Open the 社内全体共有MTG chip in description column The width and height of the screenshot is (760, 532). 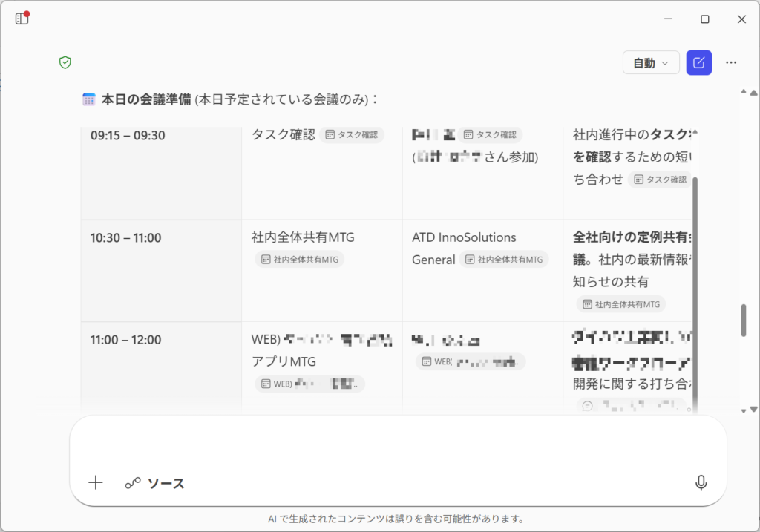tap(621, 304)
